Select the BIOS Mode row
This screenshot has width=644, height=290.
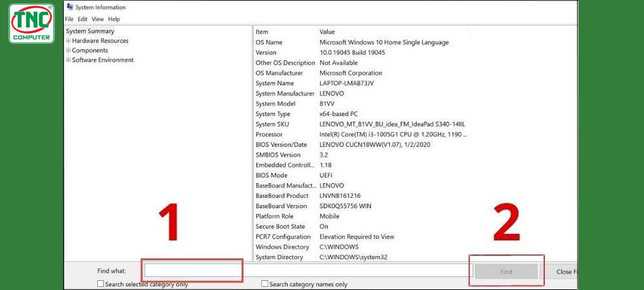(x=361, y=175)
